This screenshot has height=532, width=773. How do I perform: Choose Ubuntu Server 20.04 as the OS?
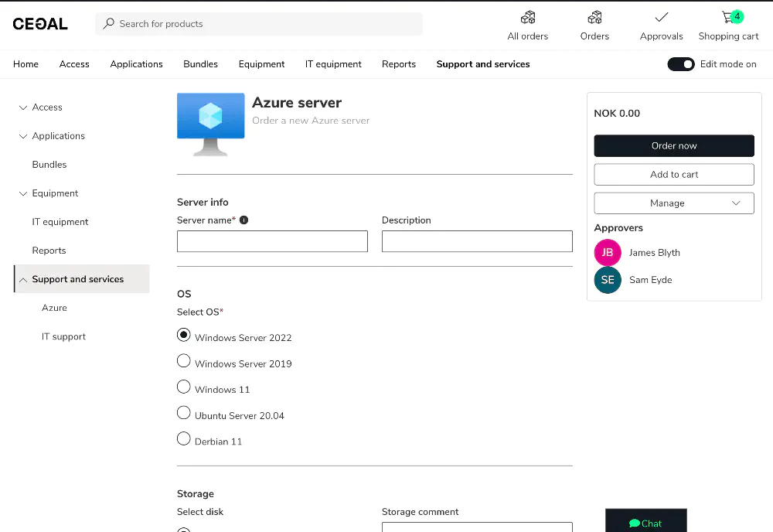[x=184, y=413]
